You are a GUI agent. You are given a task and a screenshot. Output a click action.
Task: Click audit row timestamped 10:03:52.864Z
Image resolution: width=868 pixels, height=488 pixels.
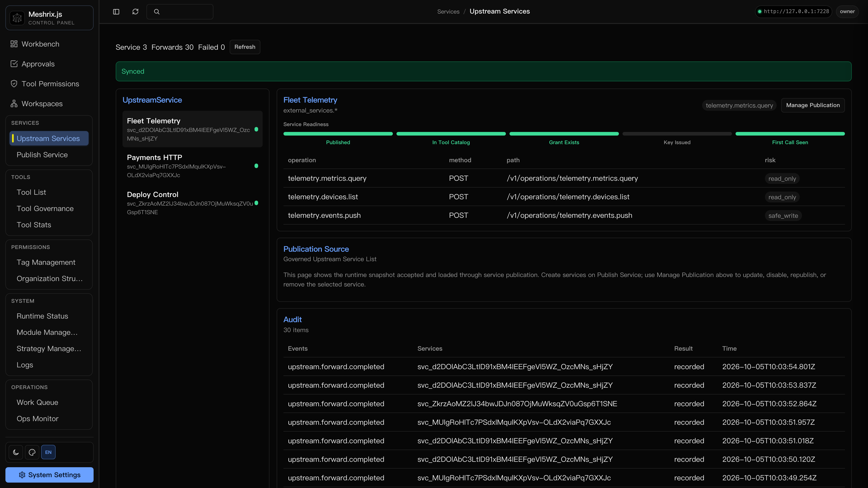point(564,404)
